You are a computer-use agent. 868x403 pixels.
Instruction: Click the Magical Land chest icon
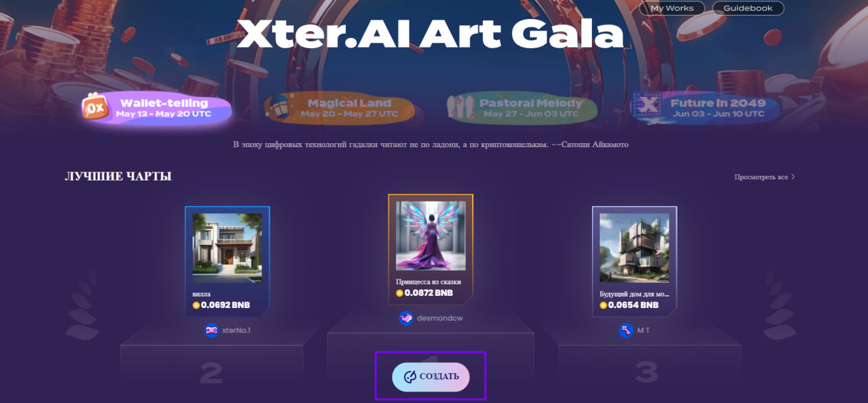[279, 108]
